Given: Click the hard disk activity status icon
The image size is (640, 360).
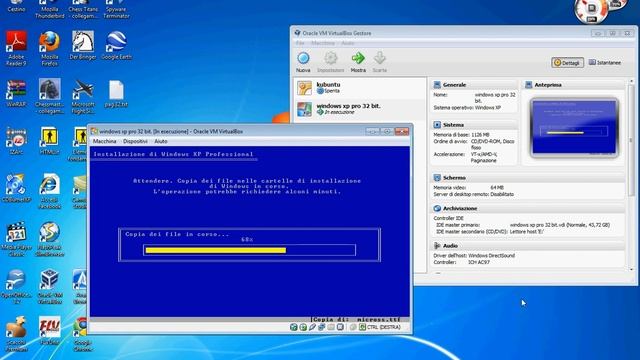Looking at the screenshot, I should tap(293, 327).
